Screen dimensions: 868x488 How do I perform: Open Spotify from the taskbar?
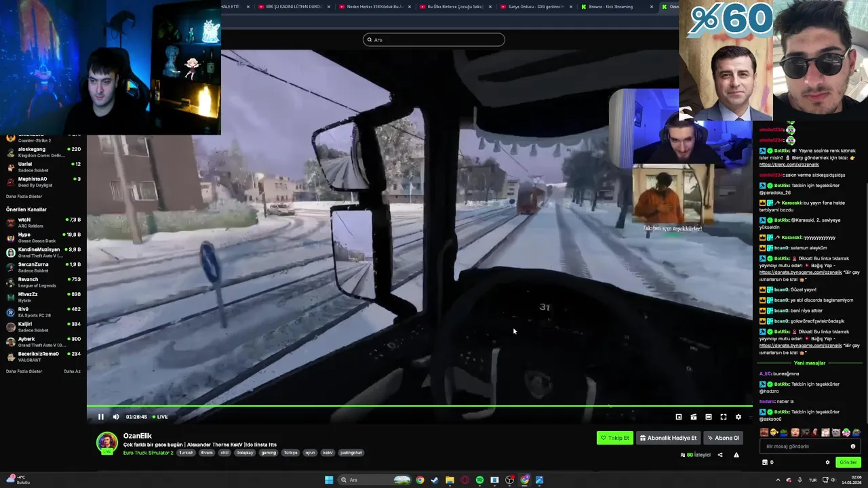coord(479,480)
